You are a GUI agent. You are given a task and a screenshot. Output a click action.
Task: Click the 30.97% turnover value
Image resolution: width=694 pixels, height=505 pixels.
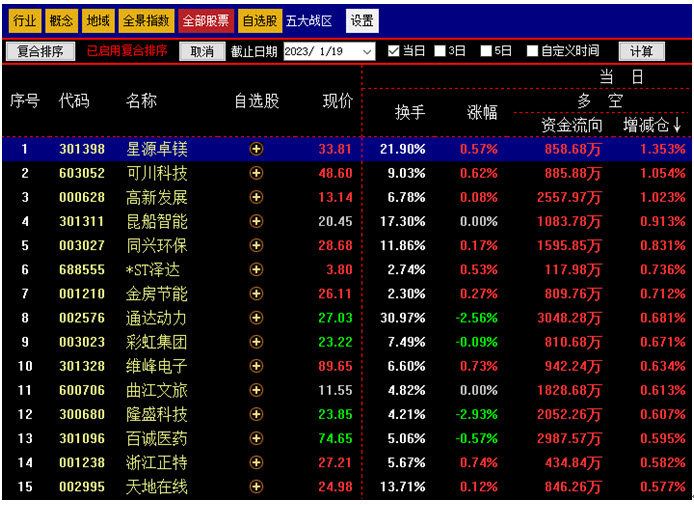point(403,318)
